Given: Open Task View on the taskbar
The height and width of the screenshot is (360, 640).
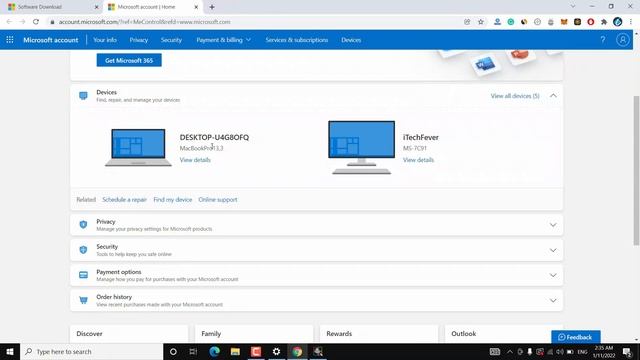Looking at the screenshot, I should coord(193,351).
